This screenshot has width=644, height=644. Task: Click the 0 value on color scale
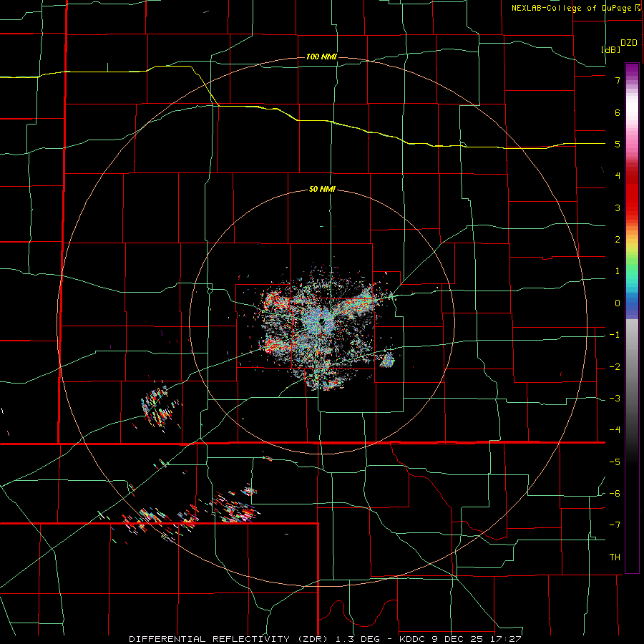tap(618, 303)
